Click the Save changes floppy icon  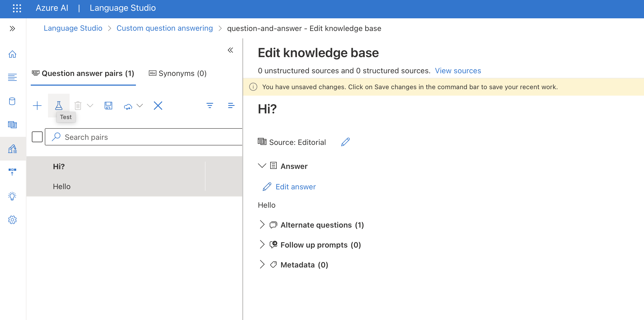[108, 106]
